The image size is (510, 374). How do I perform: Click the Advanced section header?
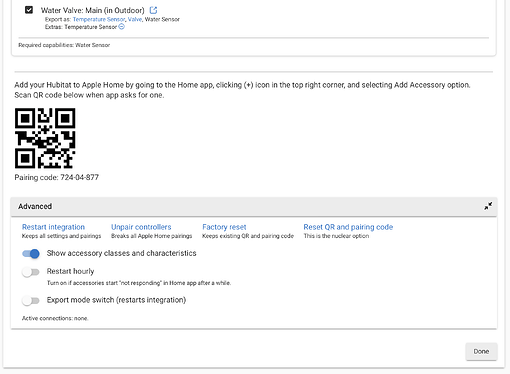[x=254, y=206]
